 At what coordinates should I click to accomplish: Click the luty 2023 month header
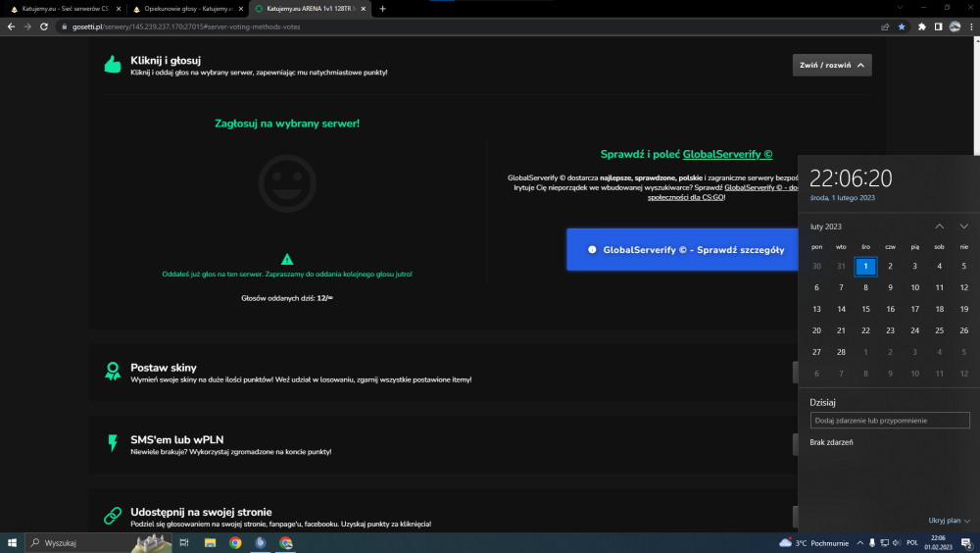(x=825, y=226)
